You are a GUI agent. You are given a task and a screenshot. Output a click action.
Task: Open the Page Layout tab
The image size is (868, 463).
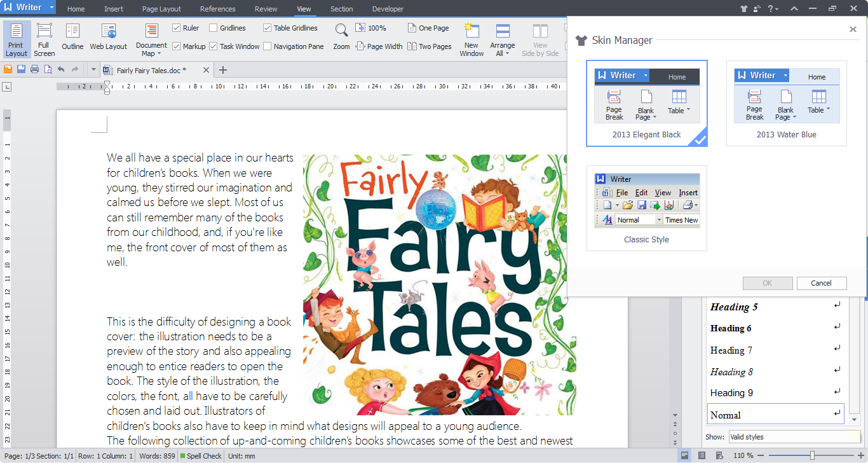(x=161, y=9)
